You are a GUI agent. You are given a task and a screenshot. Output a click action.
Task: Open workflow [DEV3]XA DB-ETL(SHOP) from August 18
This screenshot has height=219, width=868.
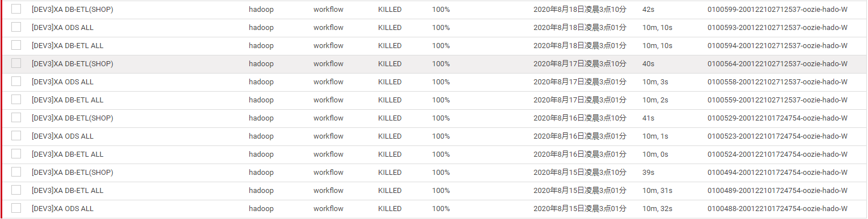(x=73, y=10)
